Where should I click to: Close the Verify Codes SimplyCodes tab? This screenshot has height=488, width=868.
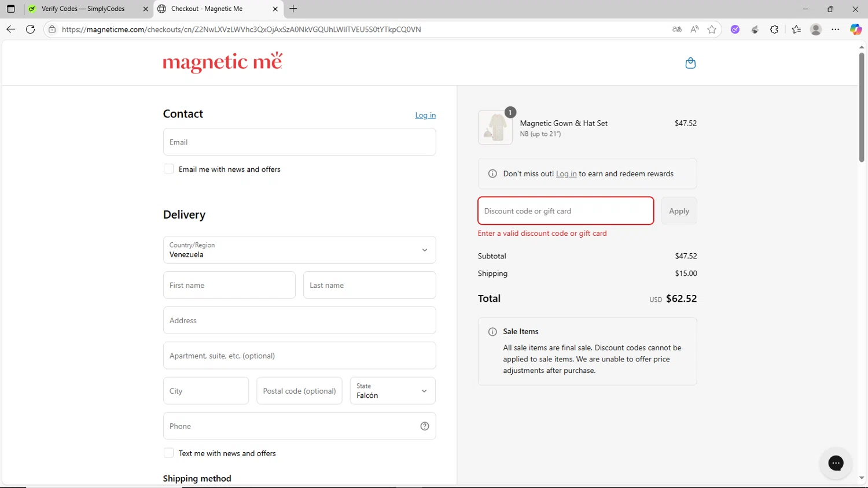click(145, 9)
